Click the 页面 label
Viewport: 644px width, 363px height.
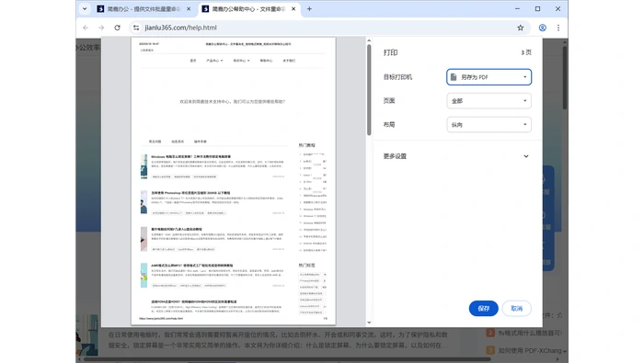pyautogui.click(x=389, y=101)
